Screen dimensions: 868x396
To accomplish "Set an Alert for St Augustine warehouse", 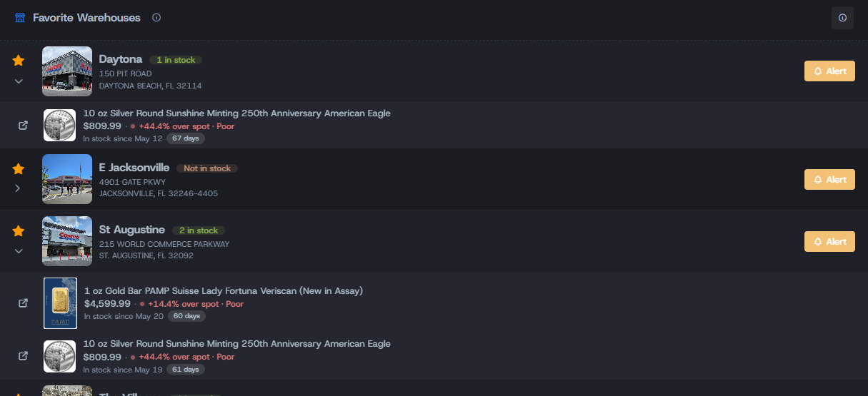I will click(x=829, y=242).
